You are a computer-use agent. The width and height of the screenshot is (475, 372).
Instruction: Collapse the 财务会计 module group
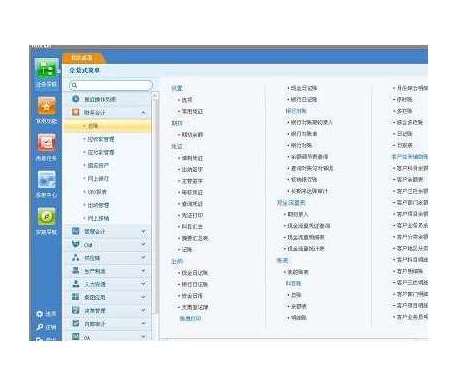pyautogui.click(x=143, y=113)
